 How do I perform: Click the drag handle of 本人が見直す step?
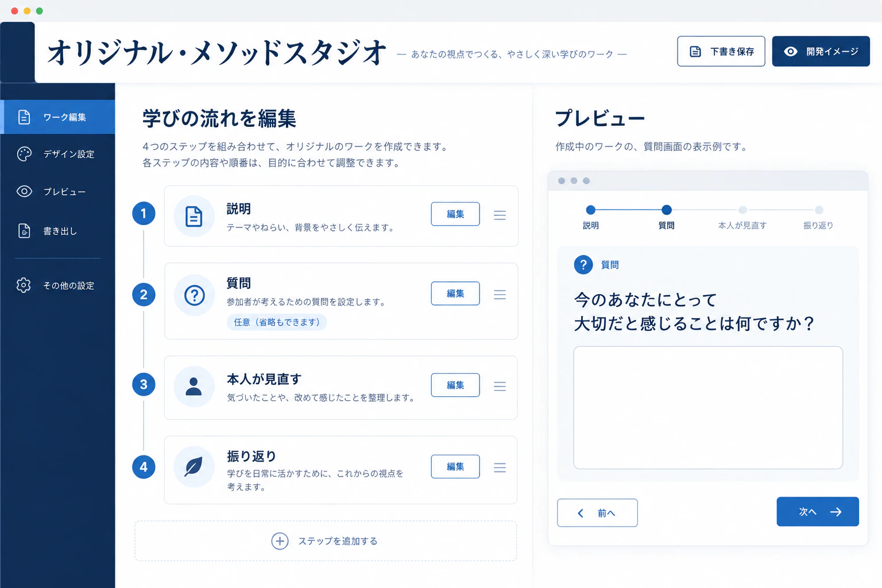(x=500, y=386)
